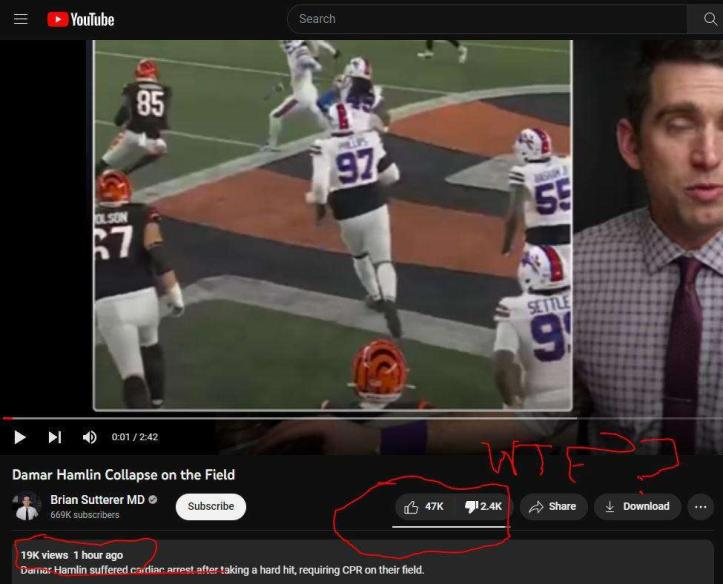The width and height of the screenshot is (723, 584).
Task: Click the YouTube logo
Action: click(x=81, y=19)
